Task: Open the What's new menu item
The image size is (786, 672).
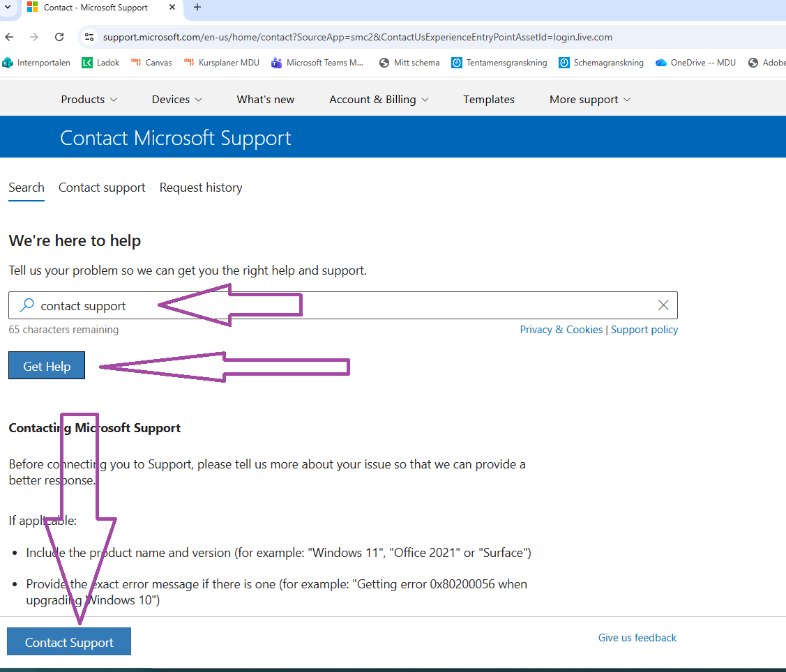Action: [x=266, y=100]
